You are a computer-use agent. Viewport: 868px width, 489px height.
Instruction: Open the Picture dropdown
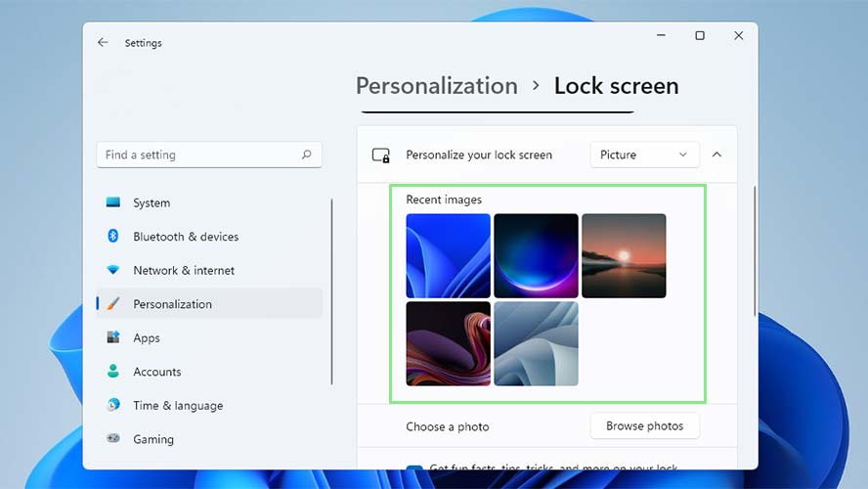pyautogui.click(x=644, y=155)
